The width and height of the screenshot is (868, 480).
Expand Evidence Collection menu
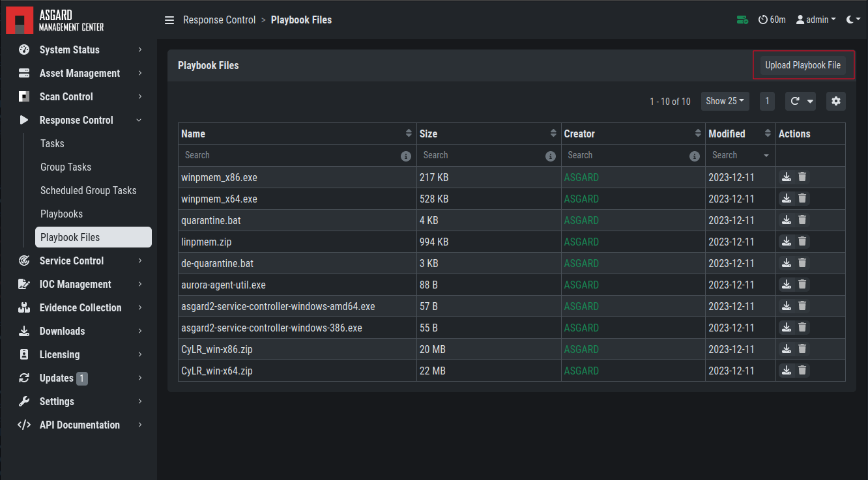tap(79, 307)
